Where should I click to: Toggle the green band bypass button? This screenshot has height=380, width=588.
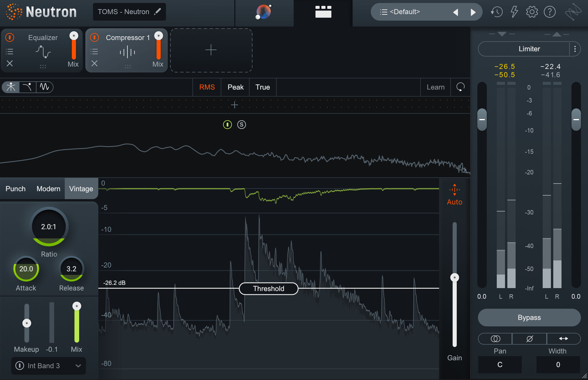[x=227, y=125]
